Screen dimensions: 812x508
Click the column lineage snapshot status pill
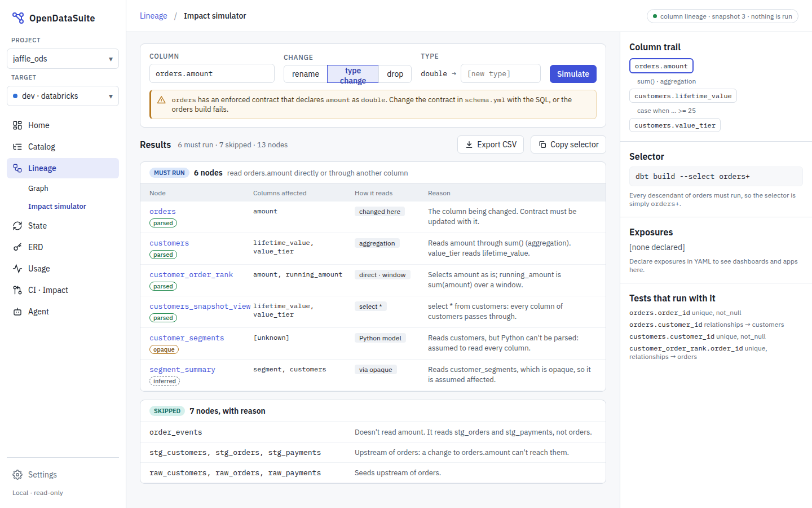click(722, 16)
